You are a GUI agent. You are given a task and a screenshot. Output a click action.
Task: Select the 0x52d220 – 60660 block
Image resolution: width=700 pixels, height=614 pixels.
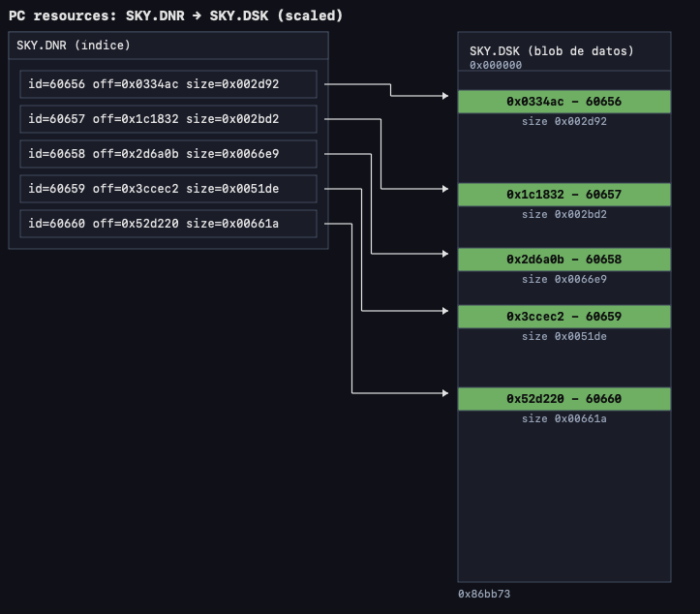563,399
